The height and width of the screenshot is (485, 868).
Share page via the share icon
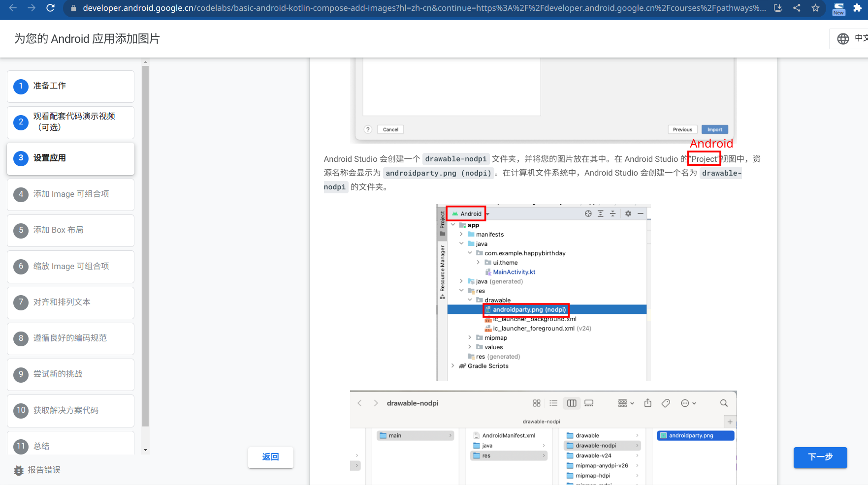(797, 8)
